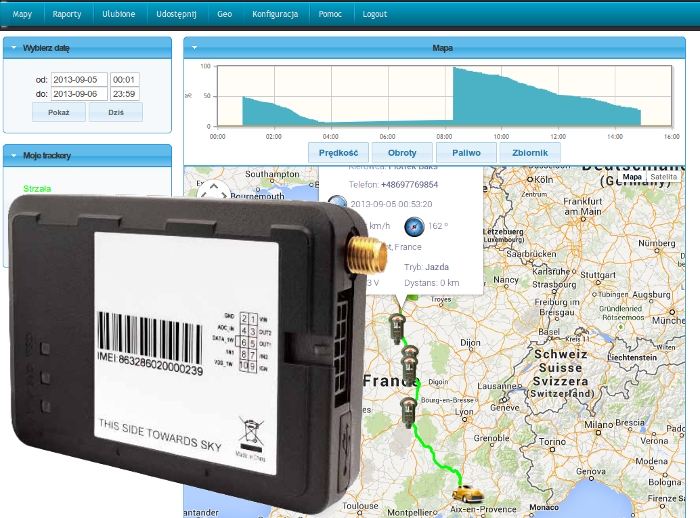The image size is (700, 518).
Task: Click Dijon on the map
Action: click(x=470, y=343)
